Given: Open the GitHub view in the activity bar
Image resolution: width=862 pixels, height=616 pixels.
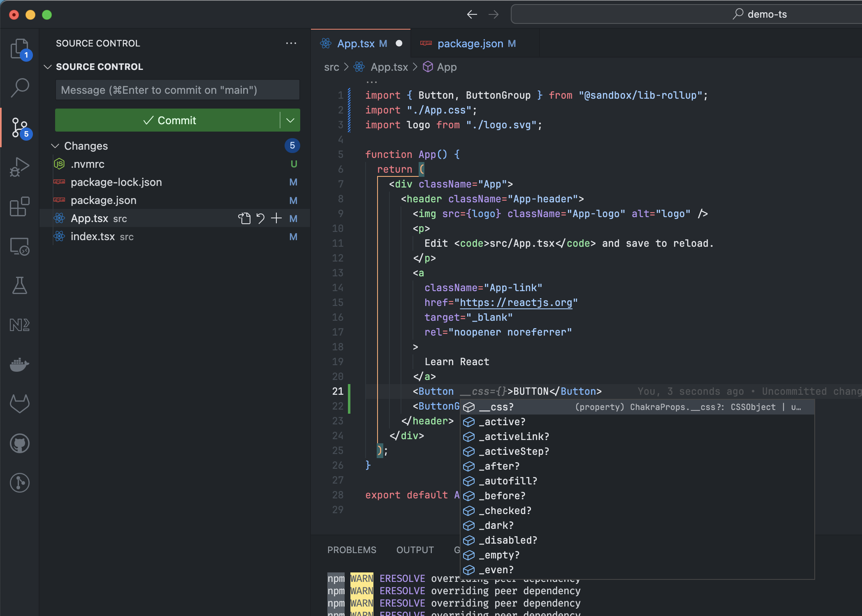Looking at the screenshot, I should click(x=19, y=443).
